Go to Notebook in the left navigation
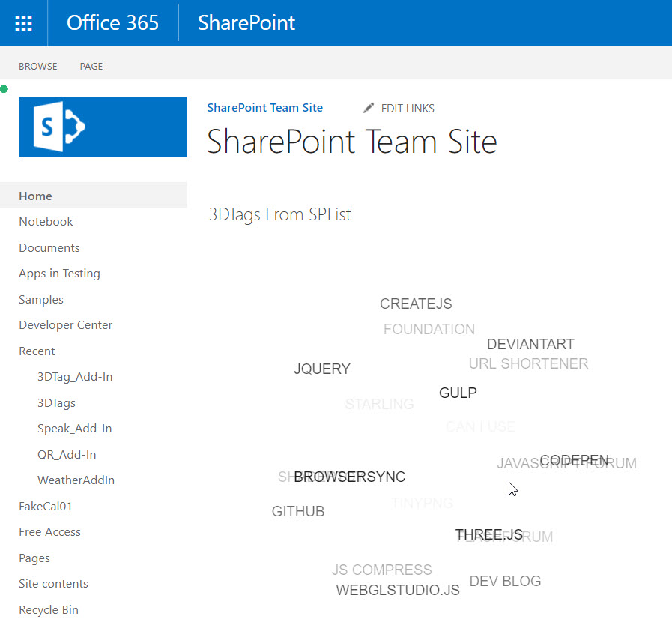The image size is (672, 622). pos(46,222)
